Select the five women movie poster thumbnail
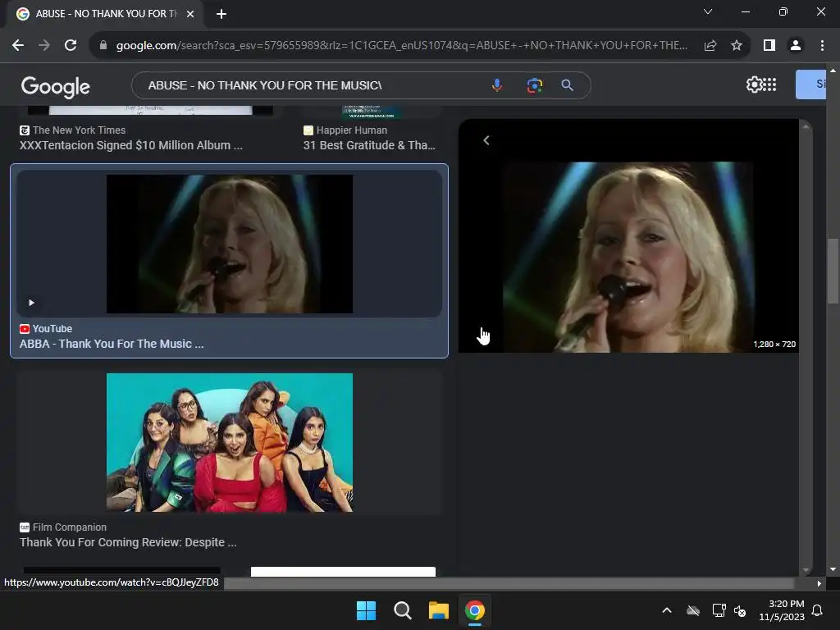Viewport: 840px width, 630px height. (x=230, y=442)
